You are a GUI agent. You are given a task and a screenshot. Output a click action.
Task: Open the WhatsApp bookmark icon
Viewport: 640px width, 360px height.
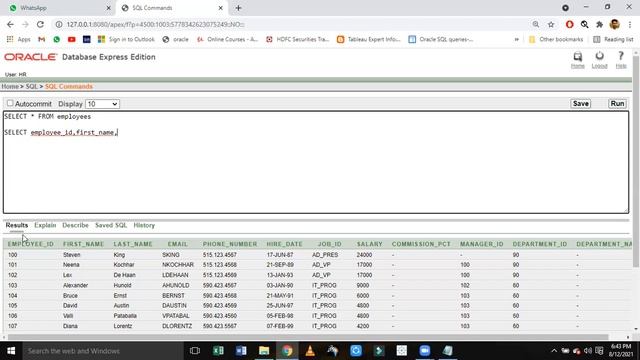(x=56, y=39)
